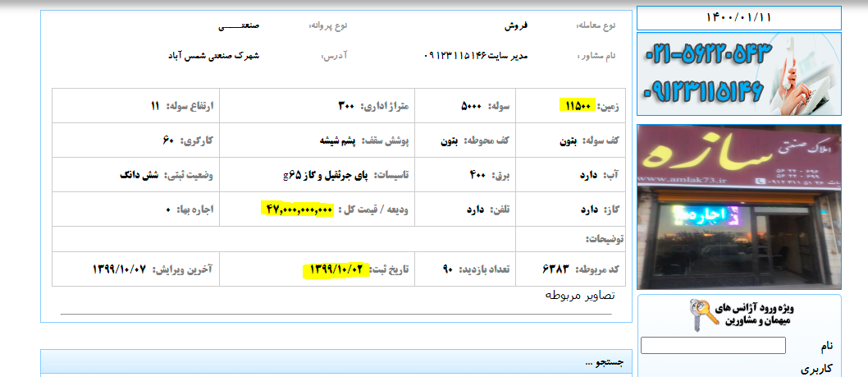The height and width of the screenshot is (377, 868).
Task: Click the نام کاربری label
Action: (x=816, y=357)
